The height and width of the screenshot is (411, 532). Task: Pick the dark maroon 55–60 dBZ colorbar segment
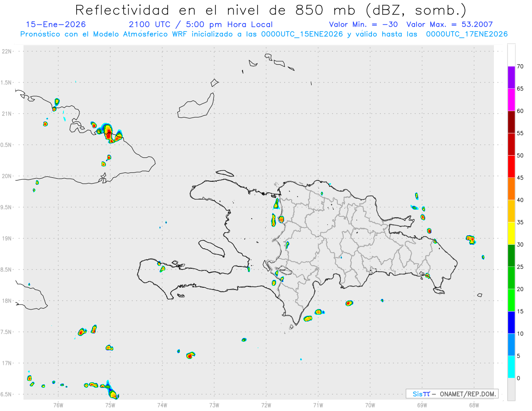click(x=511, y=121)
